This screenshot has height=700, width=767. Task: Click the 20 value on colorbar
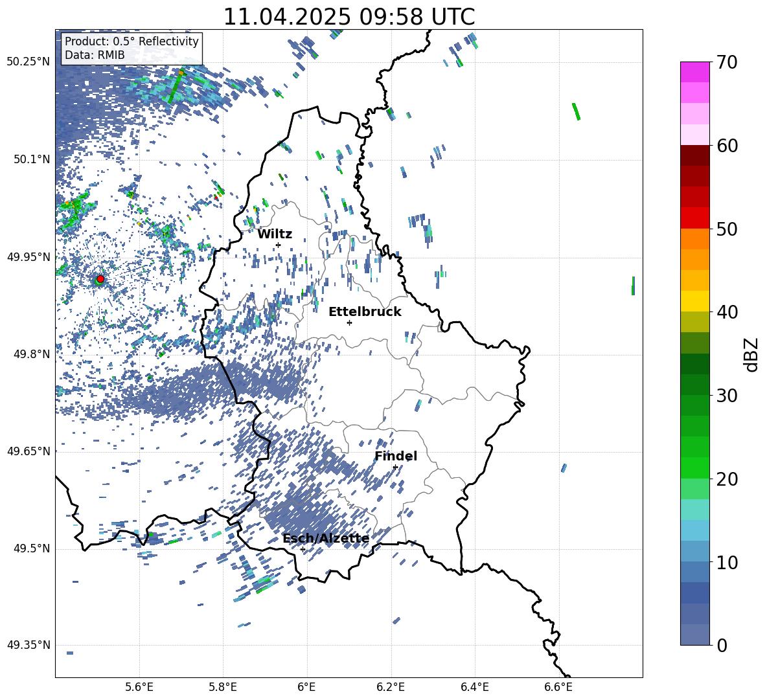[x=727, y=479]
